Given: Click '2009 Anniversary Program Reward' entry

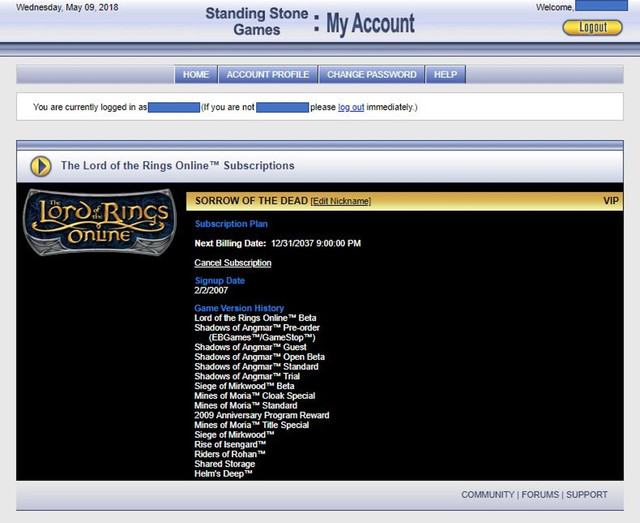Looking at the screenshot, I should (x=262, y=416).
